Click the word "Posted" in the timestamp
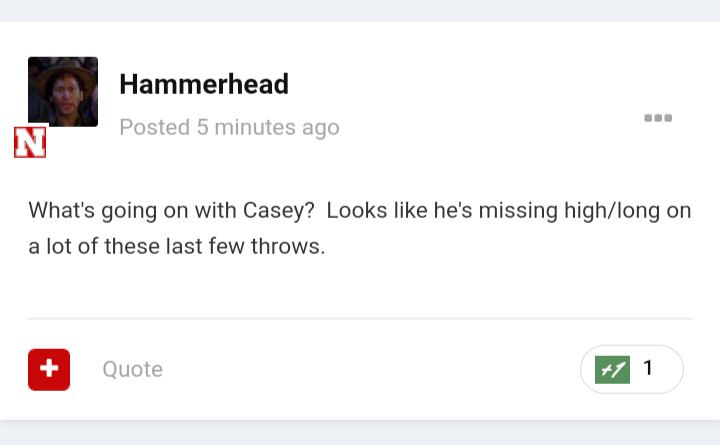 tap(155, 127)
